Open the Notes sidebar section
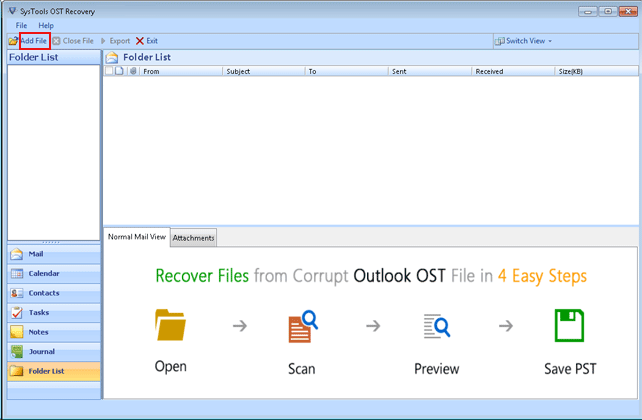 [x=54, y=332]
